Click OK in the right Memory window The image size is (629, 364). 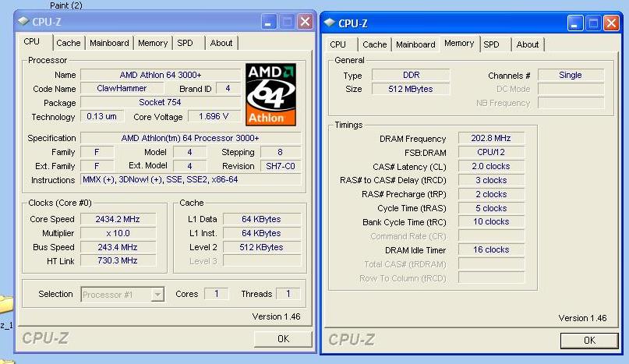[589, 341]
